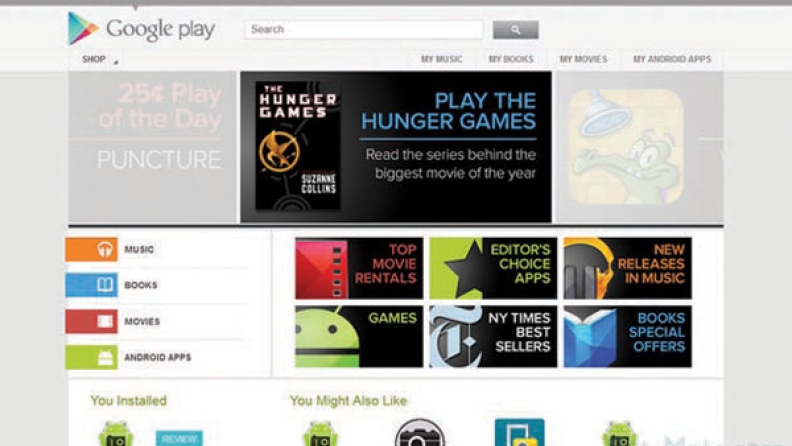The image size is (792, 446).
Task: Open the Where's My Water crocodile app icon
Action: tap(626, 147)
